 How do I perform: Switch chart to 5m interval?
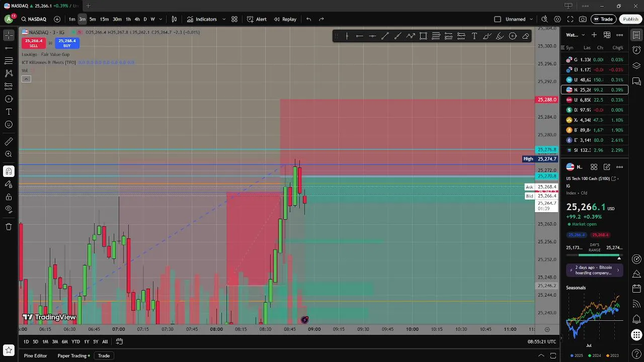93,19
